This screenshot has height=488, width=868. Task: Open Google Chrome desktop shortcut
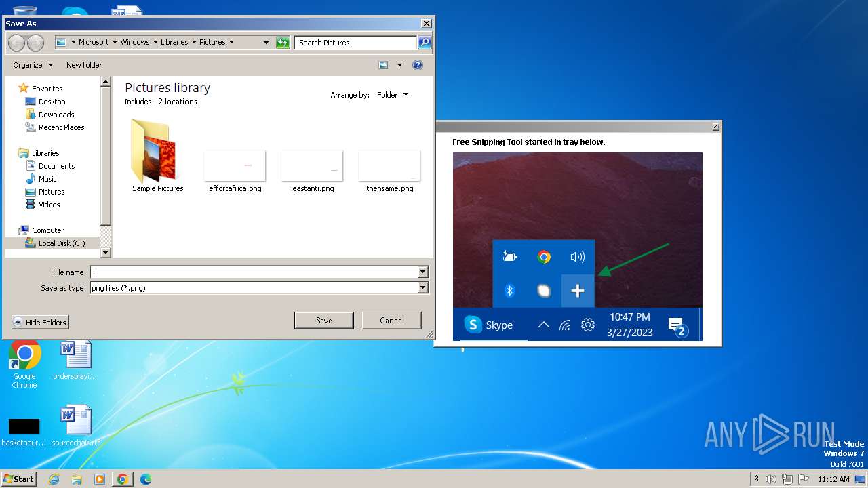coord(24,365)
